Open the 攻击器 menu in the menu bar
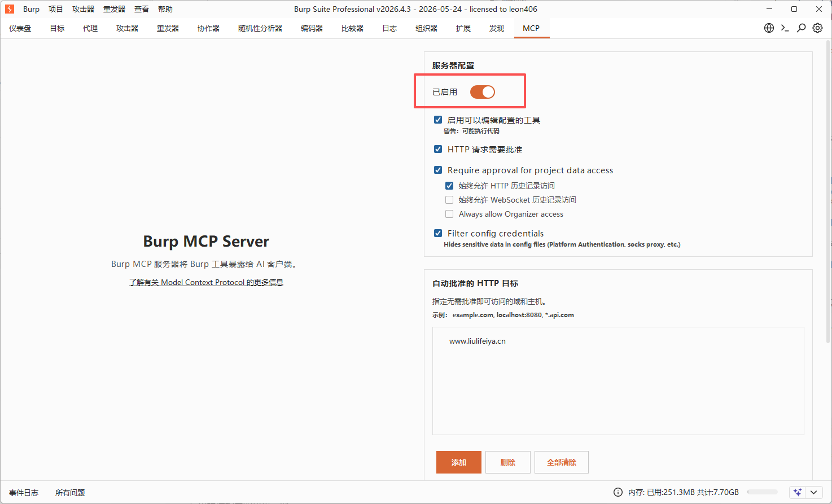Screen dimensions: 832x504 click(84, 9)
